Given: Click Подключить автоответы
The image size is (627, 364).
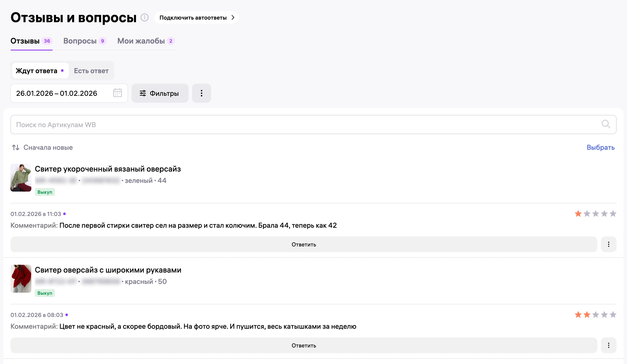Looking at the screenshot, I should 197,17.
